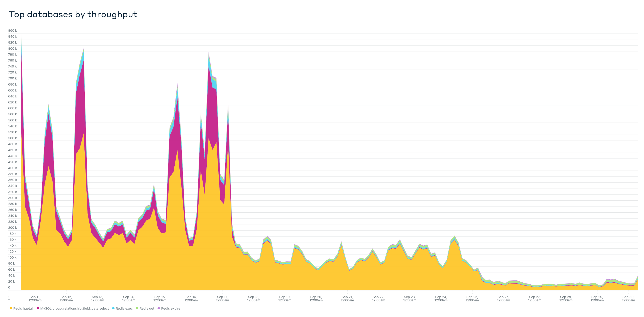Click the magenta MySQL legend dot
This screenshot has width=644, height=317.
coord(38,308)
